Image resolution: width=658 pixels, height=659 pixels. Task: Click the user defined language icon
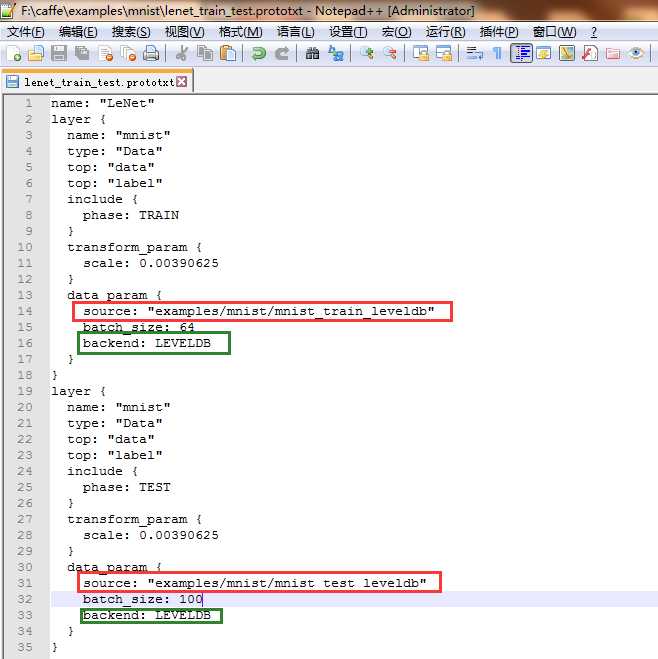coord(544,54)
